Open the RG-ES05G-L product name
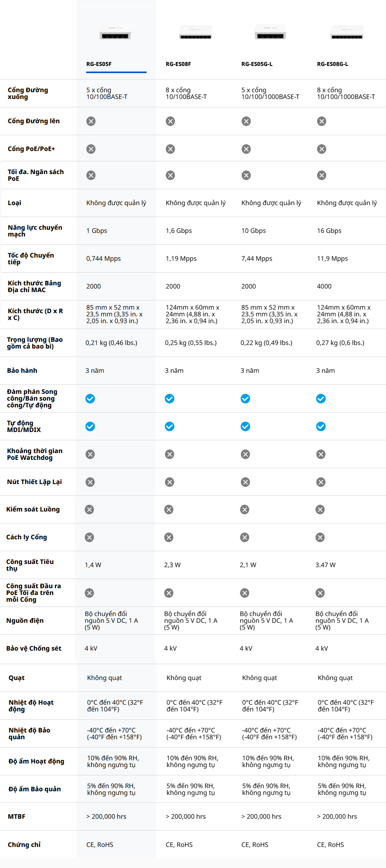386x868 pixels. (x=257, y=64)
